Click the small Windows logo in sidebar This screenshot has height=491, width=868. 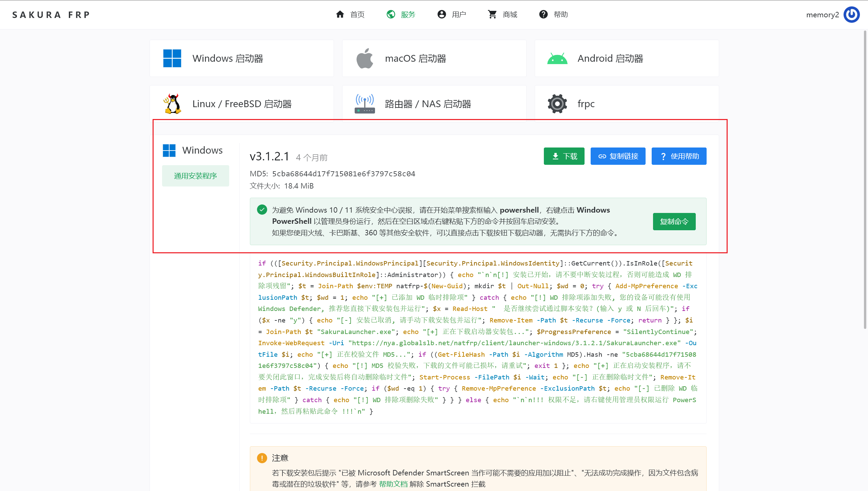(x=169, y=150)
